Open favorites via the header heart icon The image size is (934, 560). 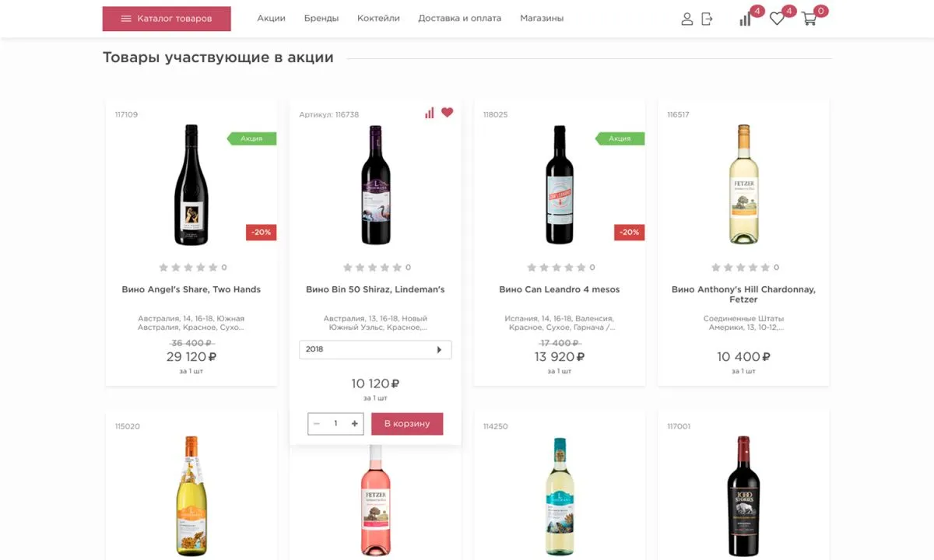[x=776, y=19]
